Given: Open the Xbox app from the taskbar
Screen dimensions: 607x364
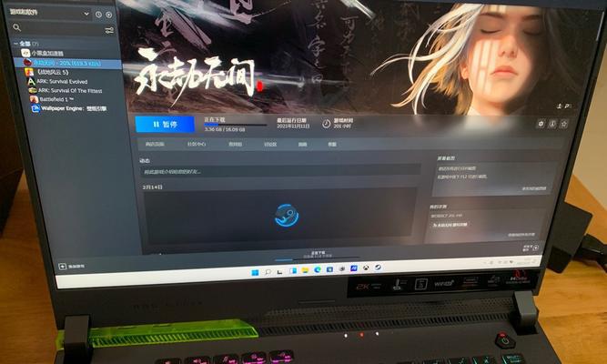Looking at the screenshot, I should coord(366,268).
